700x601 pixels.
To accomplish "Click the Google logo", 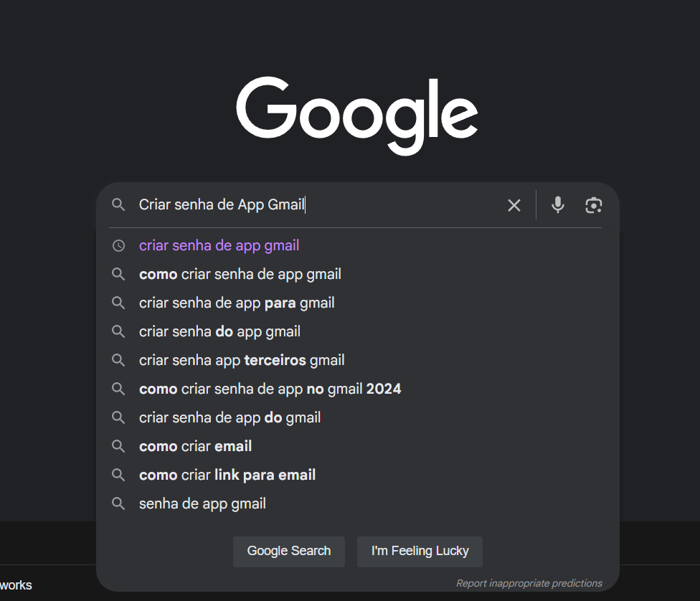I will click(x=356, y=115).
